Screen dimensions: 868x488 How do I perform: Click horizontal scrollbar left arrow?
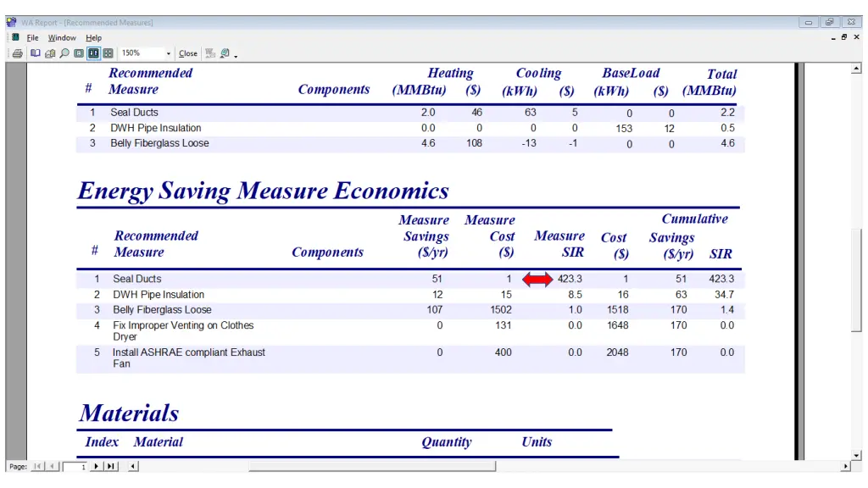click(133, 467)
